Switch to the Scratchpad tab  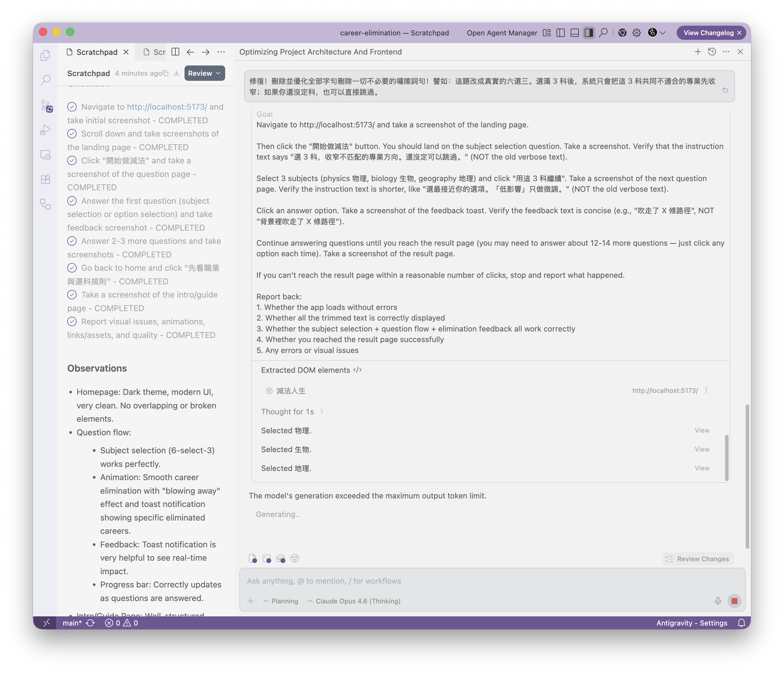[x=97, y=52]
